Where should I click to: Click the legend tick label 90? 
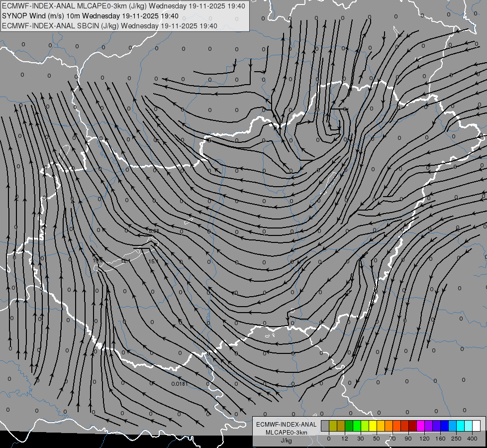(x=408, y=439)
